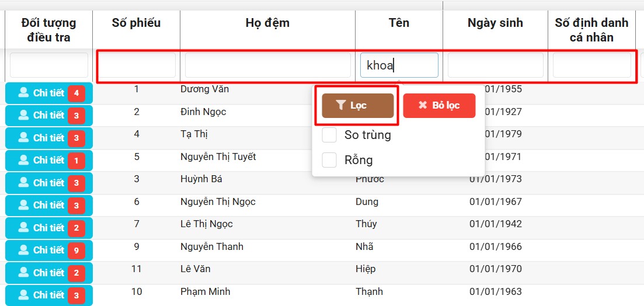Open Chi tiết for Nguyễn Thị Tuyết row
This screenshot has width=644, height=306.
(x=48, y=160)
